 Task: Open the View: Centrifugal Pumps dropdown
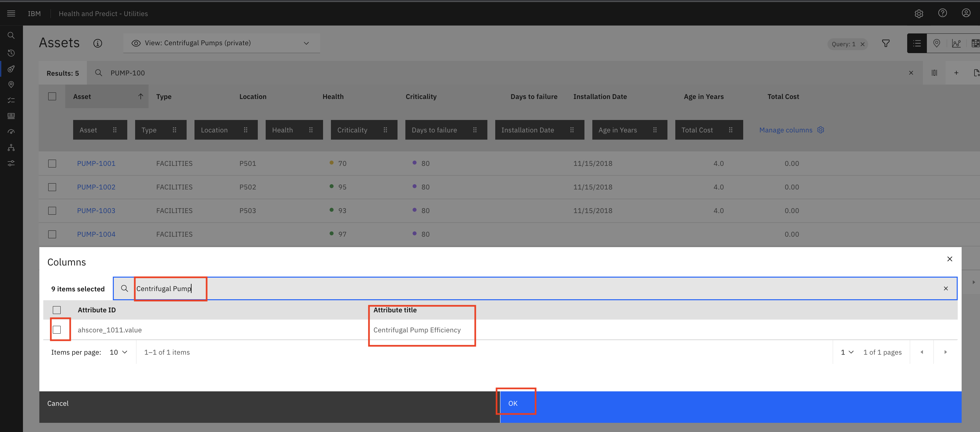click(x=221, y=43)
